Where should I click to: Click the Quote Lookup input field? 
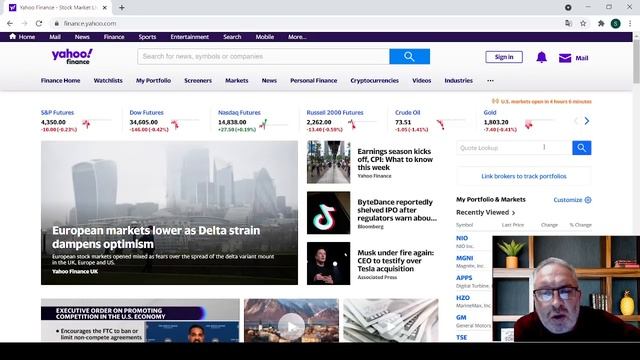(x=514, y=148)
